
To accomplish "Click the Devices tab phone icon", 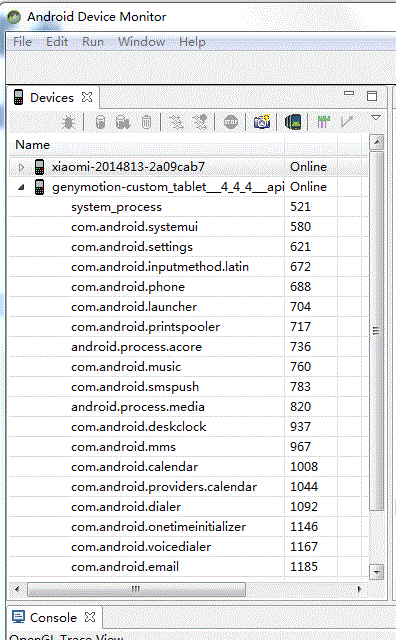I will point(18,97).
